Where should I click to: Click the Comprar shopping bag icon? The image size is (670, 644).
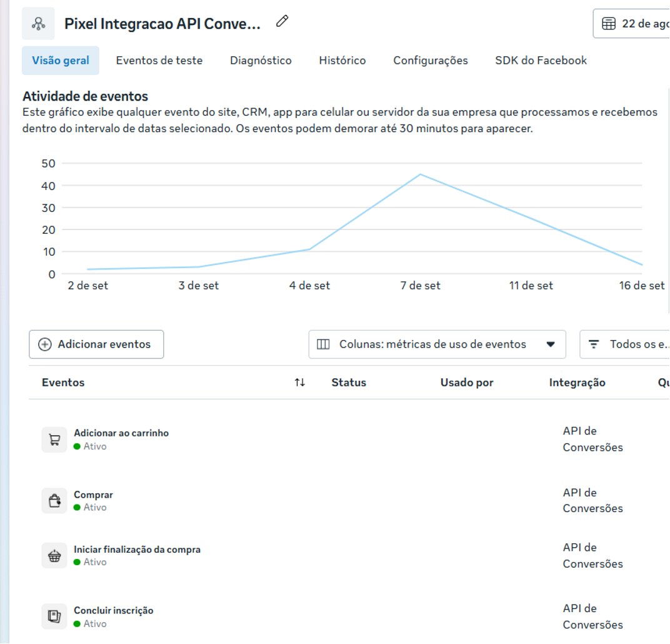click(x=54, y=500)
